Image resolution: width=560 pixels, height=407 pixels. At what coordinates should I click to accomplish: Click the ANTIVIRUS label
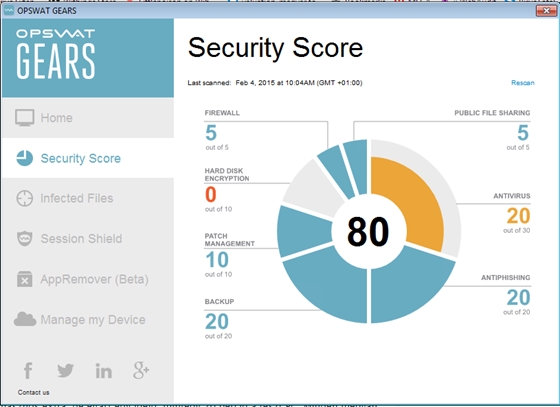click(x=512, y=196)
